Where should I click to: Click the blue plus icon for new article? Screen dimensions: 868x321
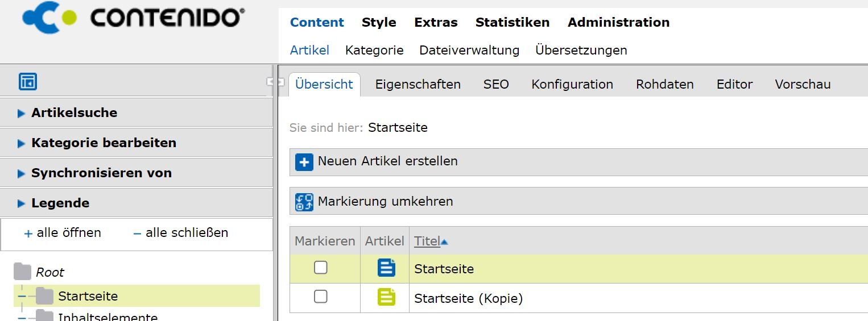tap(304, 162)
